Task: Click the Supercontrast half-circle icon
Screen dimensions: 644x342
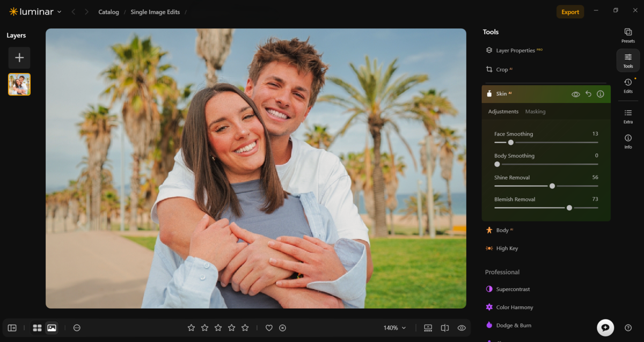Action: (489, 289)
